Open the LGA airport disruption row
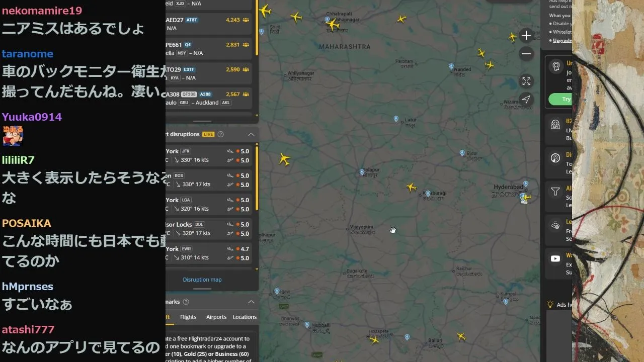 tap(209, 204)
